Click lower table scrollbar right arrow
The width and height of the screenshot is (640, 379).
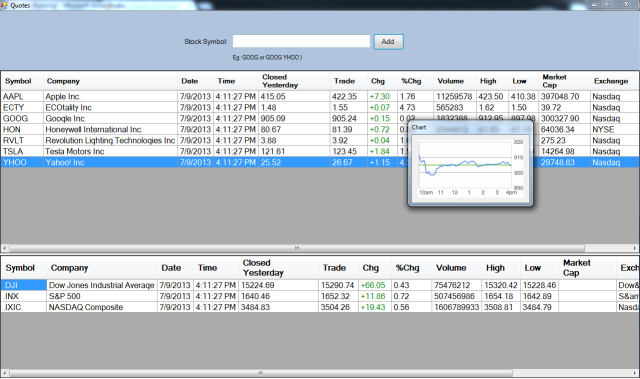636,373
